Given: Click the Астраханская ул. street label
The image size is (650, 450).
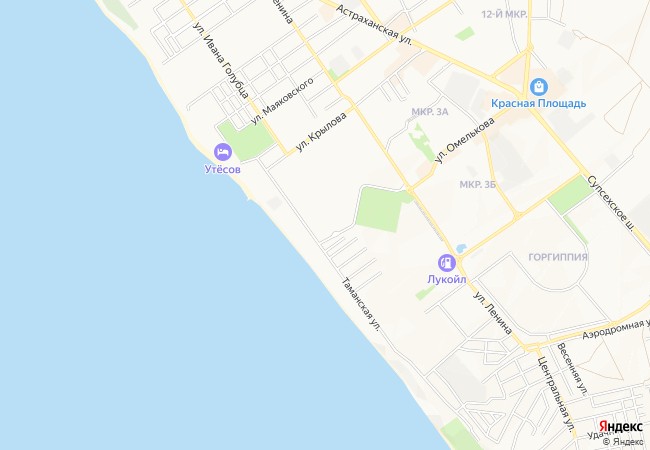Looking at the screenshot, I should 374,26.
